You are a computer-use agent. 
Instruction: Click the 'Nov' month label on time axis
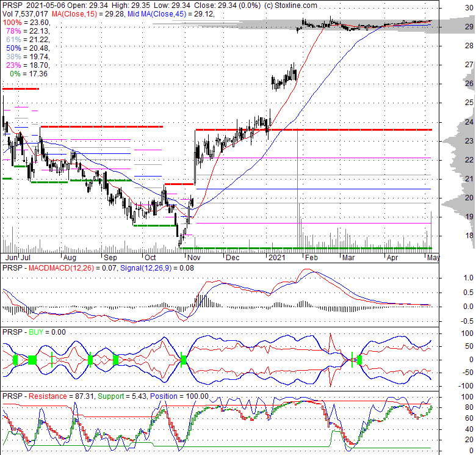(193, 258)
